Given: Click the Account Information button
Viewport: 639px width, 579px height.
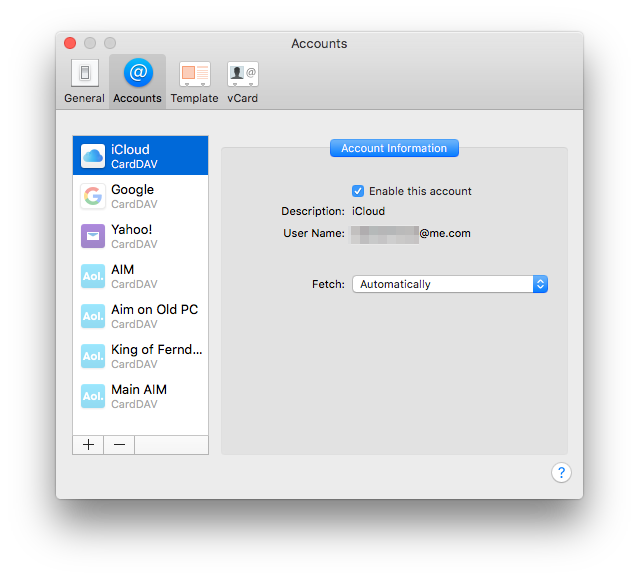Looking at the screenshot, I should 394,148.
